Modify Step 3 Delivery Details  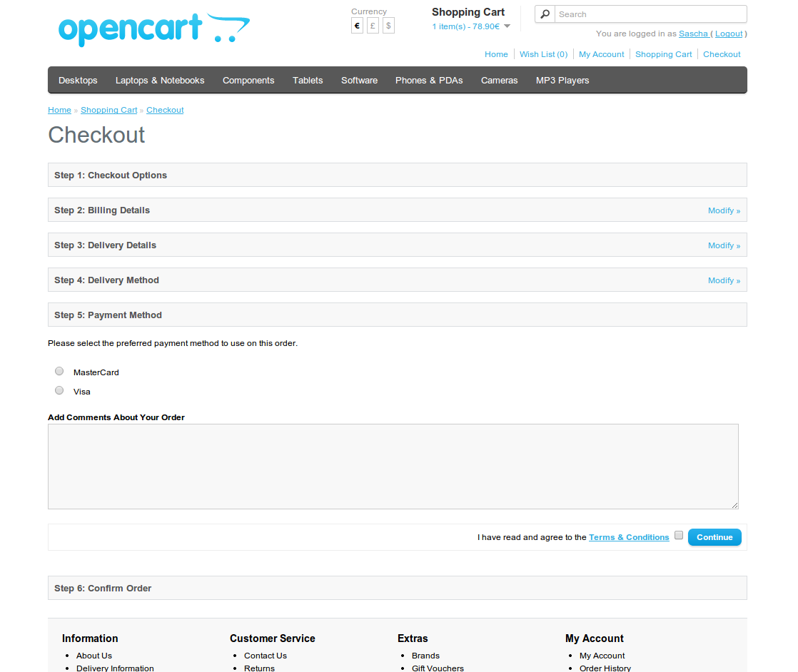(x=724, y=245)
